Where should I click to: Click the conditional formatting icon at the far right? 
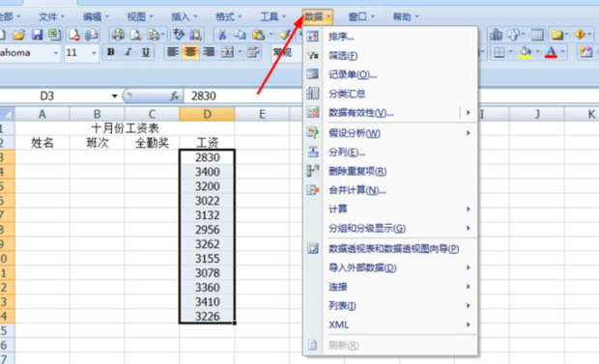585,52
